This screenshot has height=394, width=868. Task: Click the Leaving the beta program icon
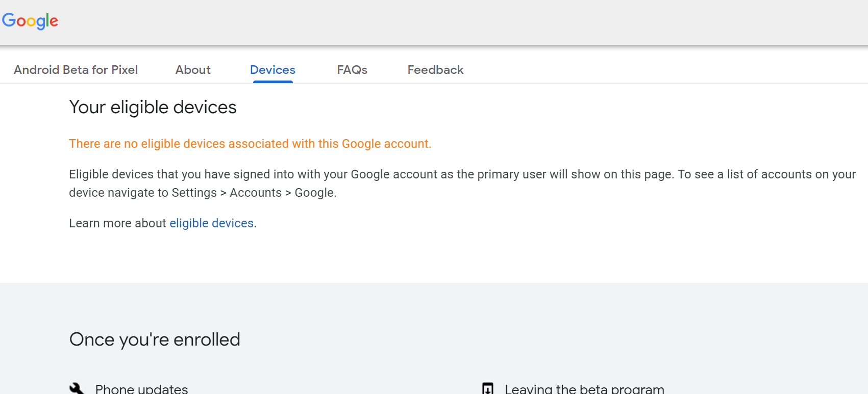[x=488, y=388]
